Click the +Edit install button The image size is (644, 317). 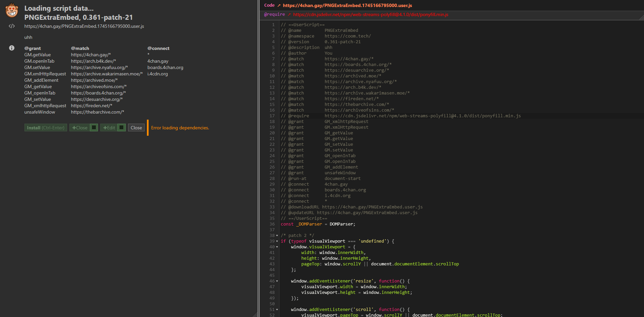point(109,128)
